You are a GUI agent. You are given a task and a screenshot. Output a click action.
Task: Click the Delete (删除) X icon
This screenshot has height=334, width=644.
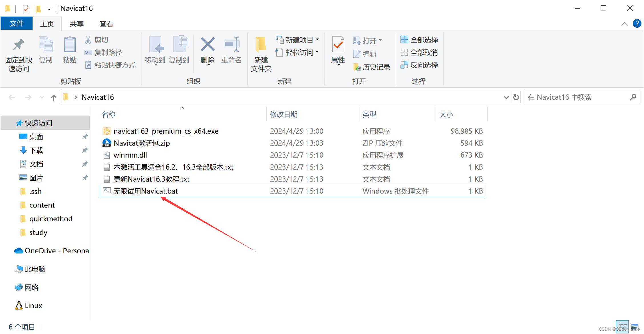point(208,44)
